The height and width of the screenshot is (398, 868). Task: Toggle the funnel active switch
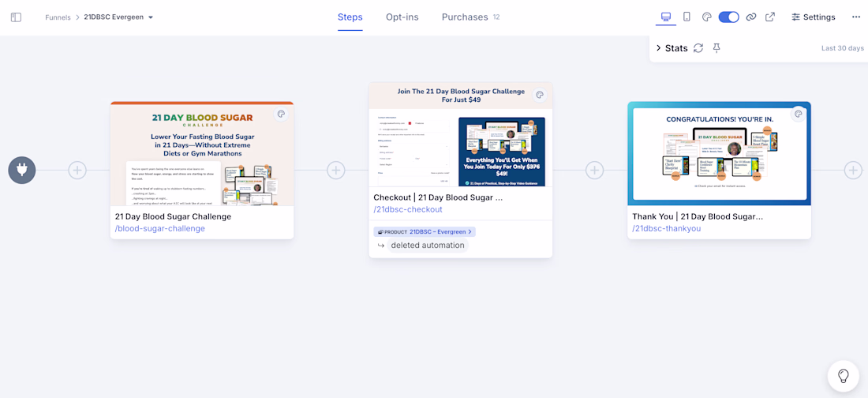pos(728,17)
